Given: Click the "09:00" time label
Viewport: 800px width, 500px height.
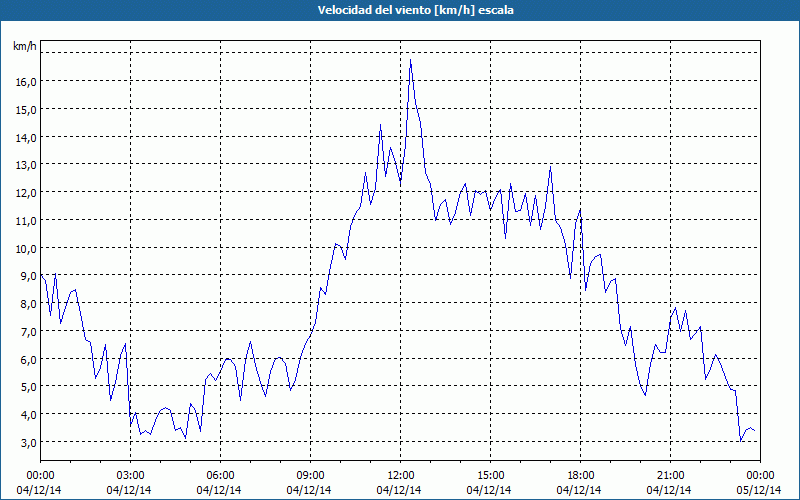Looking at the screenshot, I should click(x=310, y=476).
